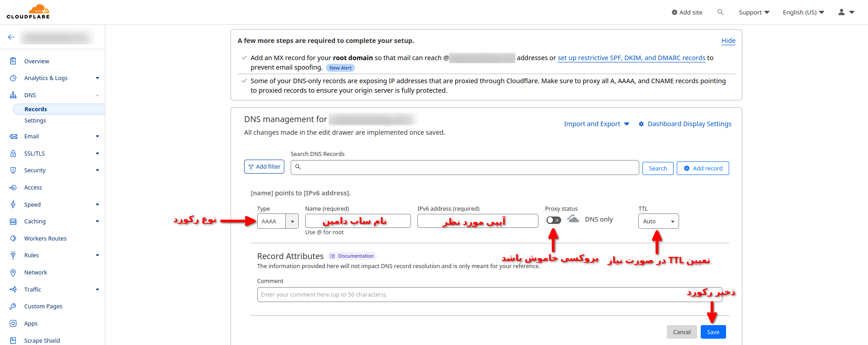Click the Add filter button
Screen dimensions: 868x345
[x=264, y=167]
